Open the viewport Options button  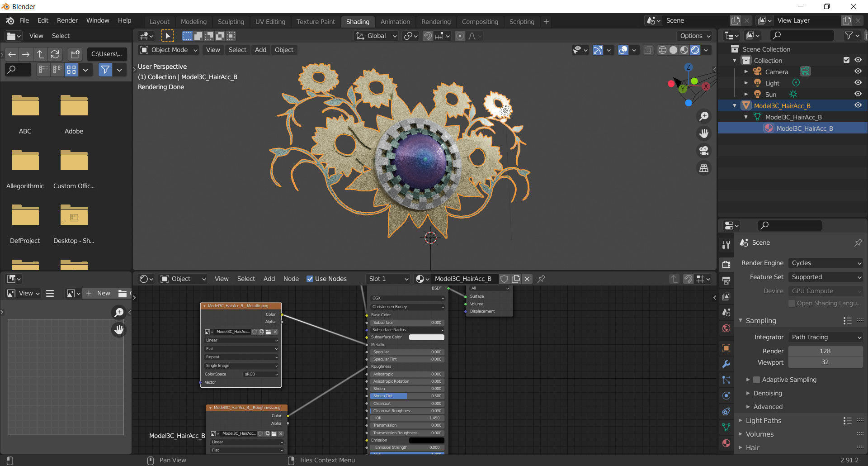(695, 36)
